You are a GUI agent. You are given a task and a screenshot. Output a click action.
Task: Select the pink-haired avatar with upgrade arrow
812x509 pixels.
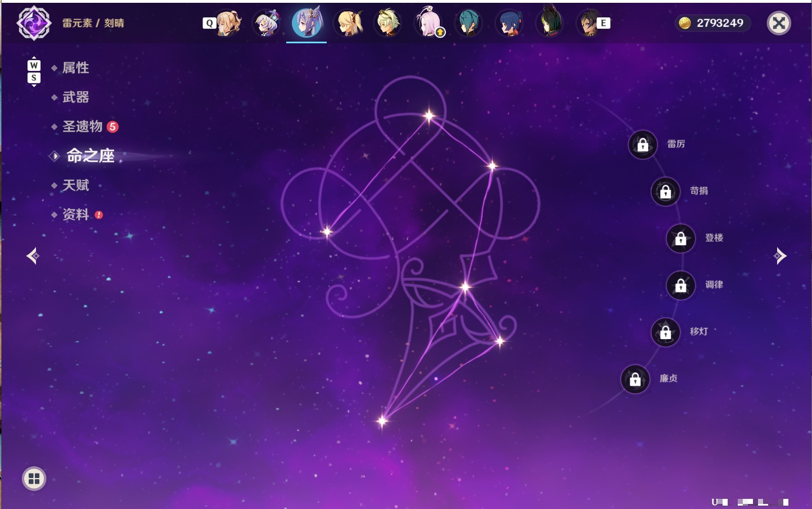click(x=429, y=23)
